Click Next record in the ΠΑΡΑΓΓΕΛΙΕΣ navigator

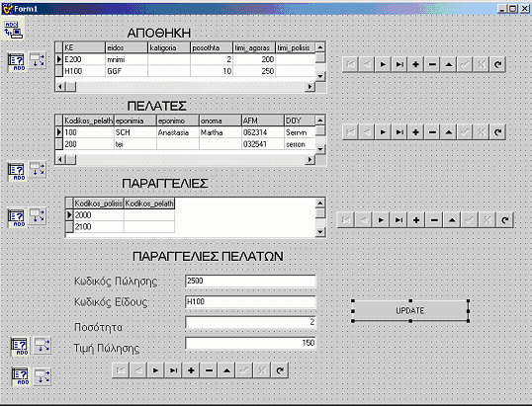tap(381, 220)
